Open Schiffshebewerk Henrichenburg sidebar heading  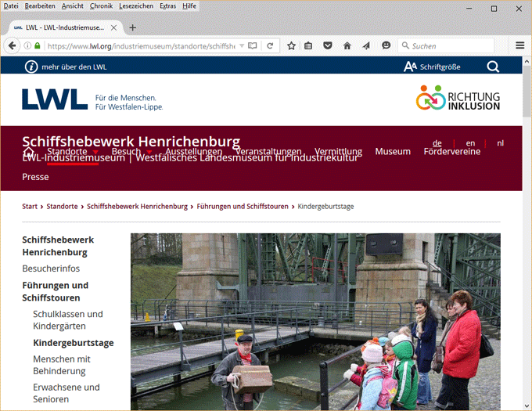pos(58,246)
